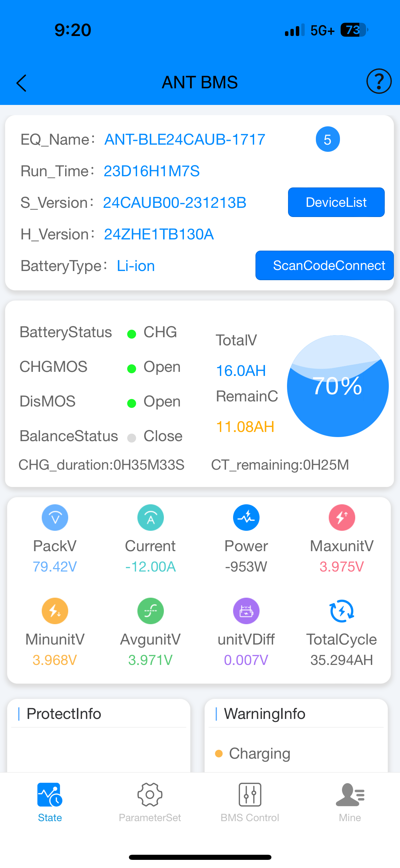Tap the green AvgunitV icon
Image resolution: width=400 pixels, height=868 pixels.
[151, 611]
